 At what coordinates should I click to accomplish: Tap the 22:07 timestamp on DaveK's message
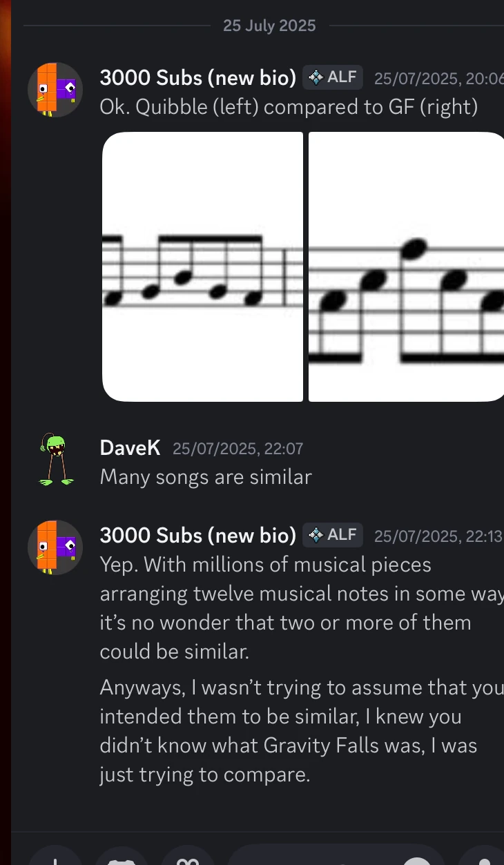point(238,449)
